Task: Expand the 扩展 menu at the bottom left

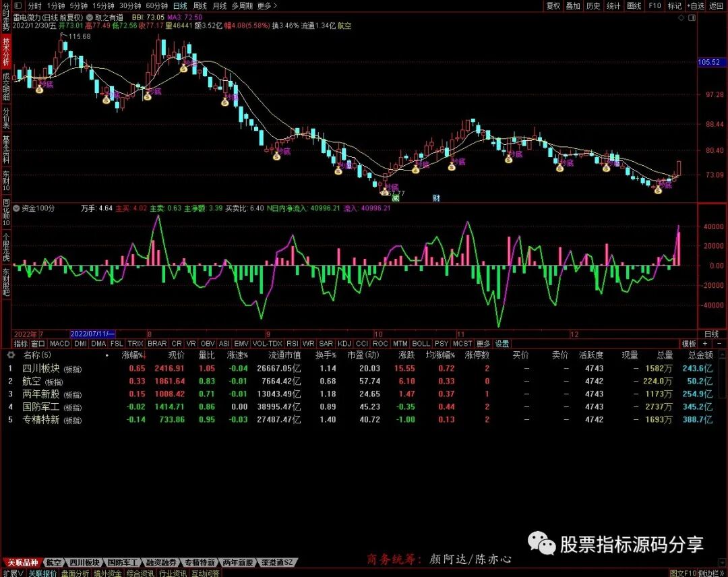Action: (x=13, y=573)
